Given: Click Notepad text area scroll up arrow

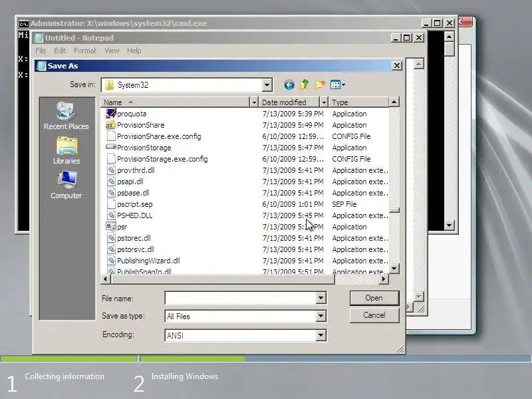Looking at the screenshot, I should click(419, 64).
